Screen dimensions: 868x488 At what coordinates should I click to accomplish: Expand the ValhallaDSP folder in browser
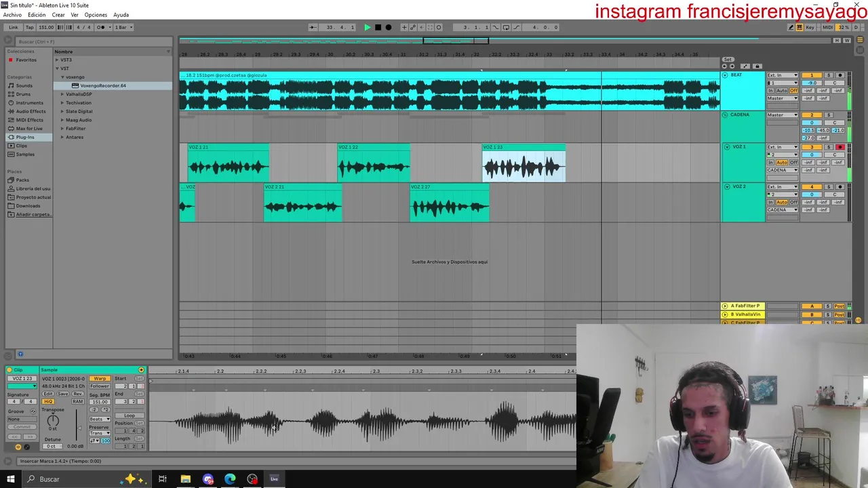point(62,94)
